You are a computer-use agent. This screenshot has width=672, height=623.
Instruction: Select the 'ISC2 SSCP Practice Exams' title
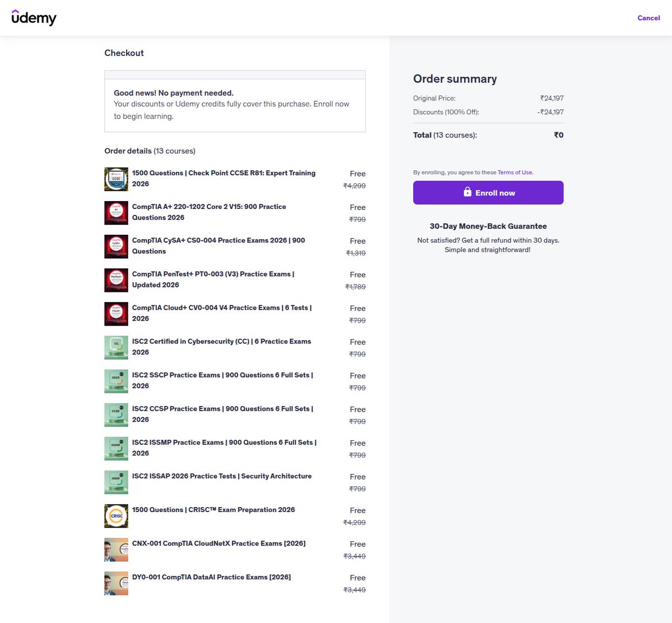[x=223, y=380]
